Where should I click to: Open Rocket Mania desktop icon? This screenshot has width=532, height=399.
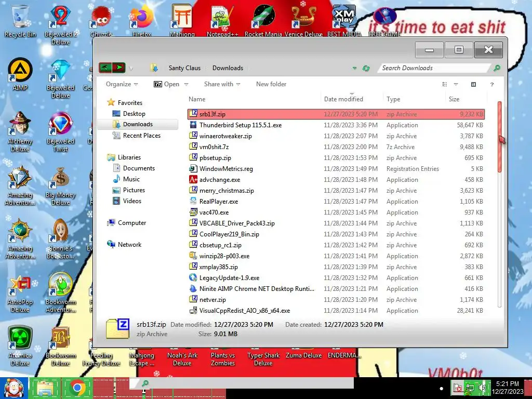263,20
